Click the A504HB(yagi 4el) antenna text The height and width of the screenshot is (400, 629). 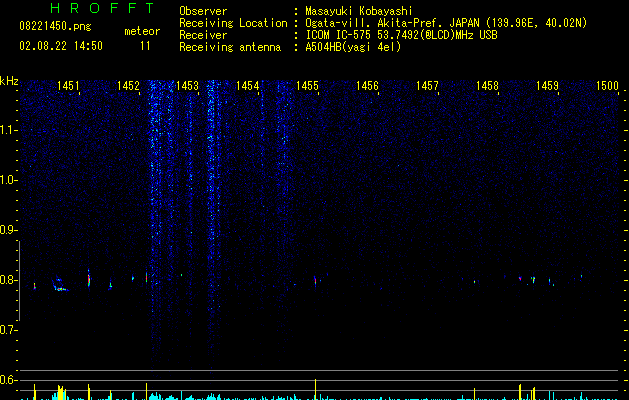(x=353, y=47)
